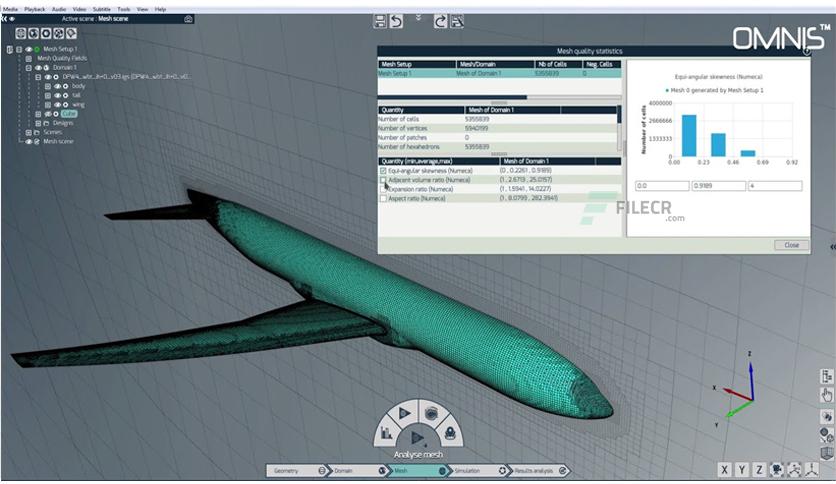Click the hand pan tool icon
The image size is (836, 484).
(x=827, y=396)
